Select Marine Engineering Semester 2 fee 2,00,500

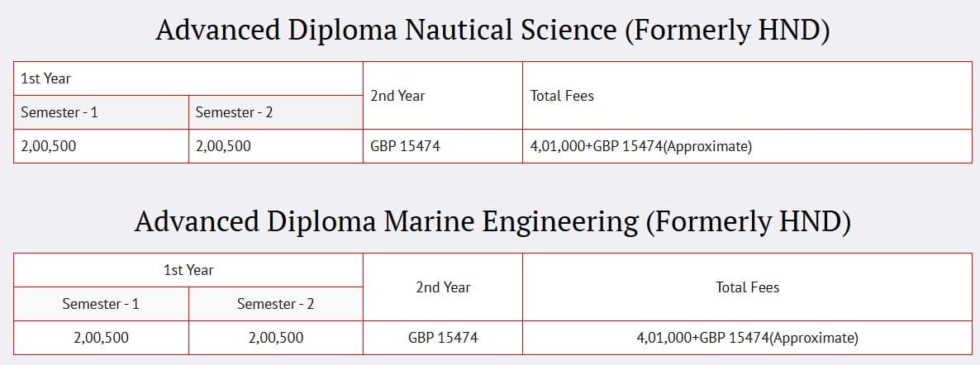(x=275, y=338)
